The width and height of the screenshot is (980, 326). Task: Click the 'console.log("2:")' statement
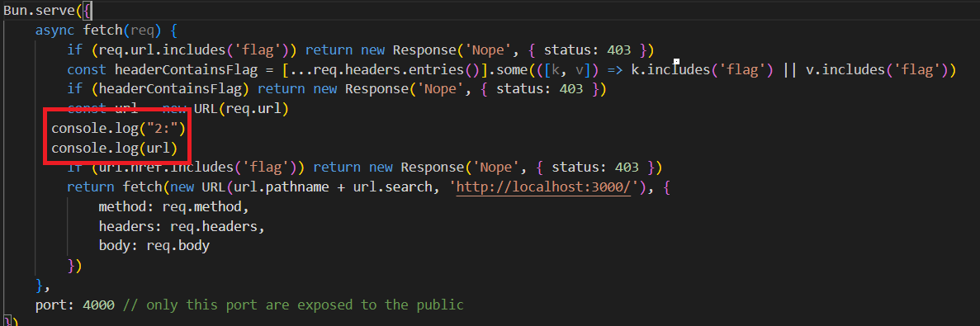tap(119, 130)
